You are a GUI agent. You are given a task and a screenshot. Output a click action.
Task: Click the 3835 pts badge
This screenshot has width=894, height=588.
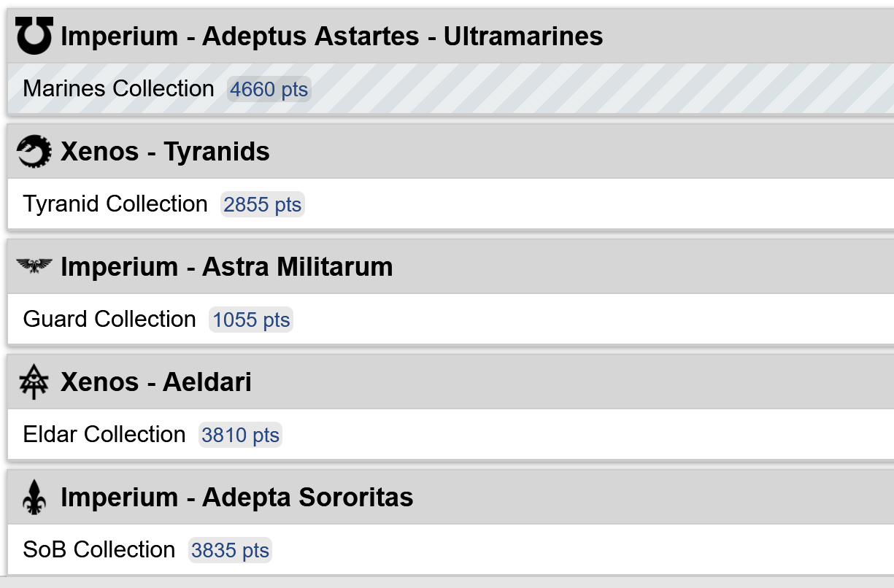tap(231, 551)
